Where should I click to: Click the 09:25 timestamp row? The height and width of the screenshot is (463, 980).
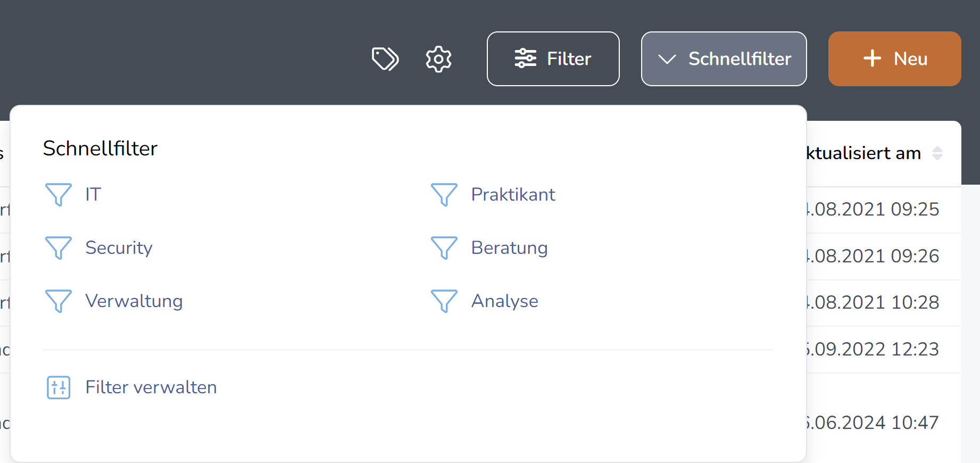(x=883, y=210)
